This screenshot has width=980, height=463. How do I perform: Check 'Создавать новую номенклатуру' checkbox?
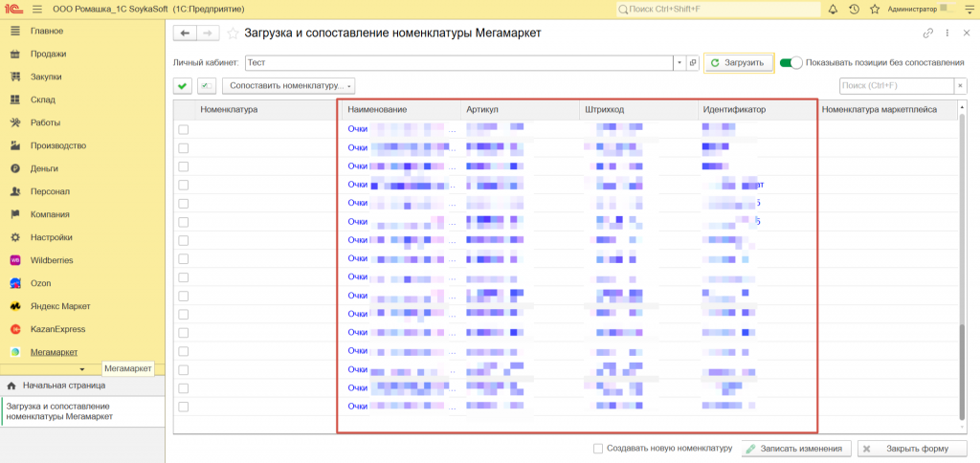[x=598, y=448]
